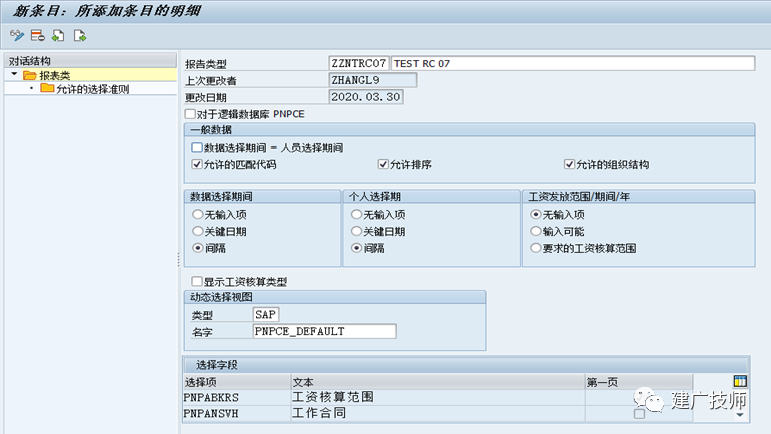771x434 pixels.
Task: Click the delete entry toolbar icon
Action: click(x=37, y=35)
